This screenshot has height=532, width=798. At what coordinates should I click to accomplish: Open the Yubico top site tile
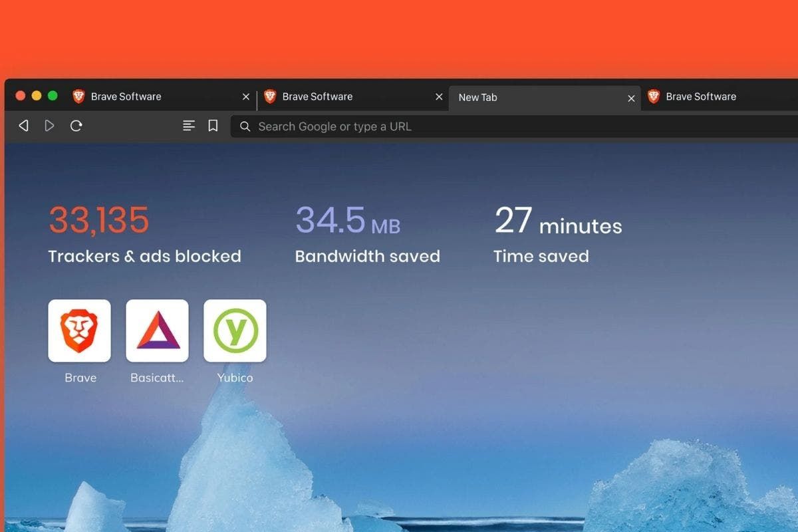point(235,331)
